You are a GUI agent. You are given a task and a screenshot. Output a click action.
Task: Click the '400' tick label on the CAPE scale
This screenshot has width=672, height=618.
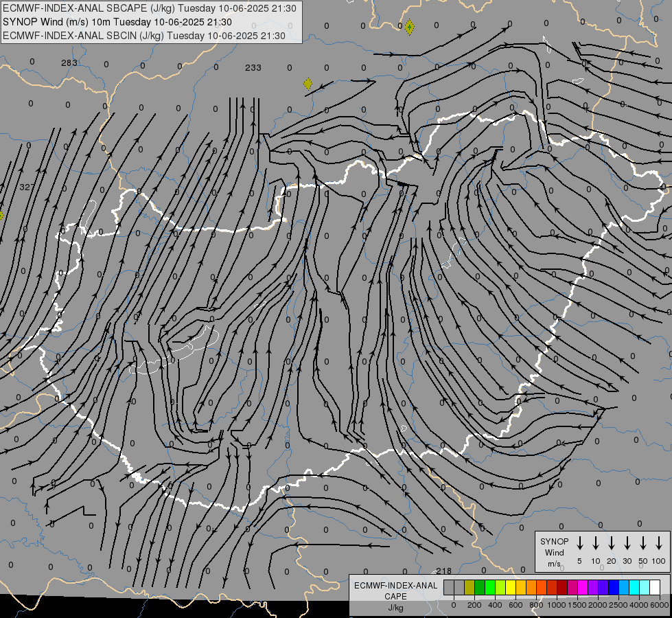pyautogui.click(x=495, y=605)
